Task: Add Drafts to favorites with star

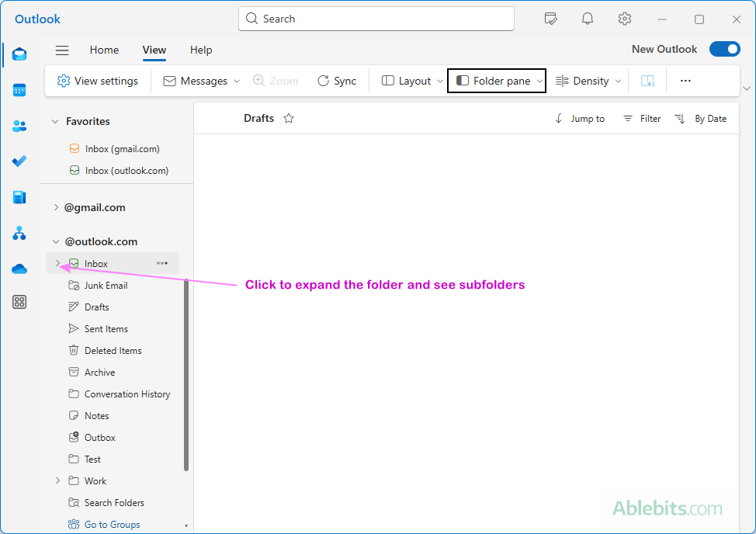Action: pos(289,119)
